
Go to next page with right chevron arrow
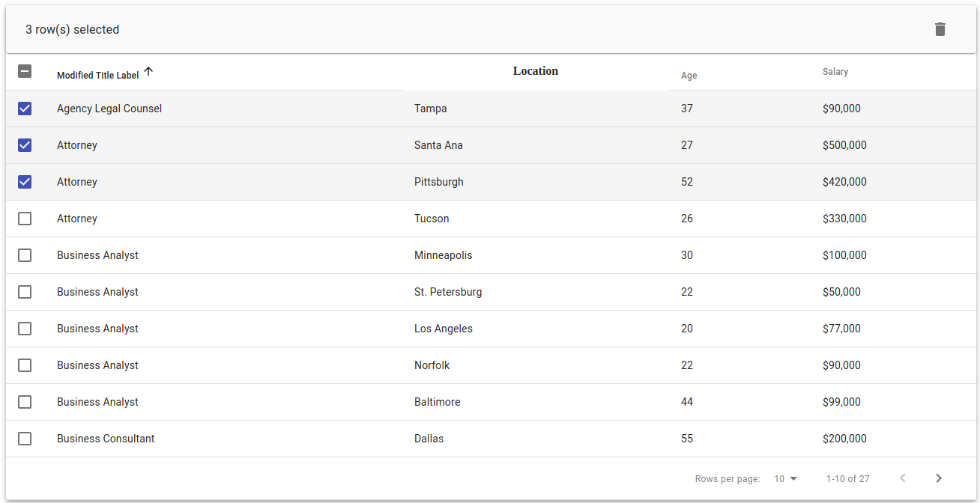pyautogui.click(x=939, y=478)
